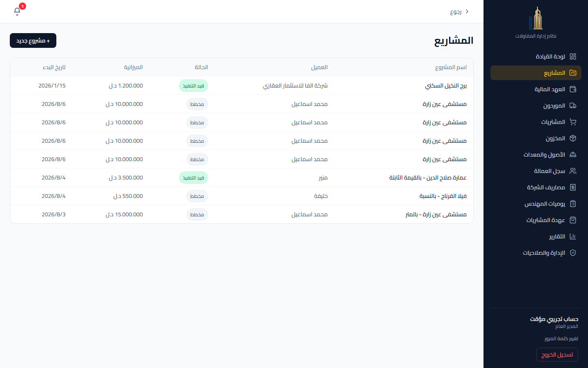Click the bag icon beside عهدة المشتريات
This screenshot has height=368, width=588.
(x=573, y=220)
